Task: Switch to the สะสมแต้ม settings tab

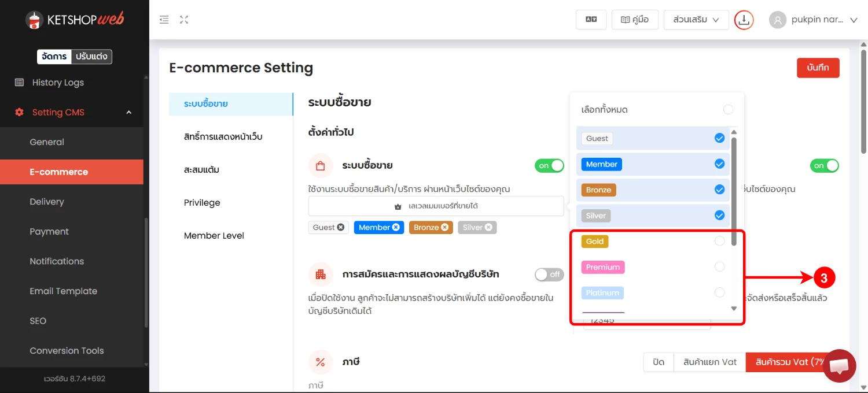Action: pos(201,170)
